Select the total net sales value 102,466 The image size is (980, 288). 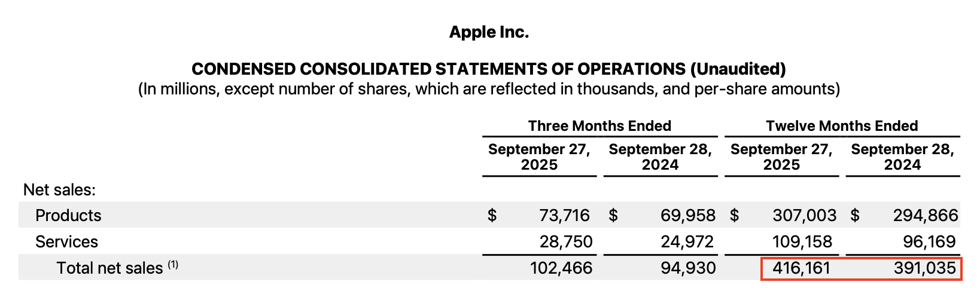pyautogui.click(x=561, y=268)
